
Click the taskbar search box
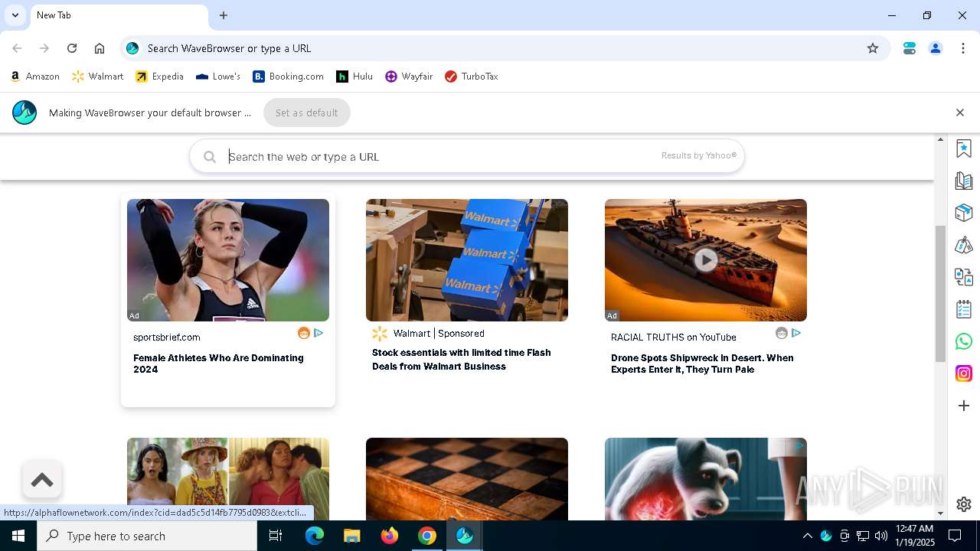(x=147, y=536)
